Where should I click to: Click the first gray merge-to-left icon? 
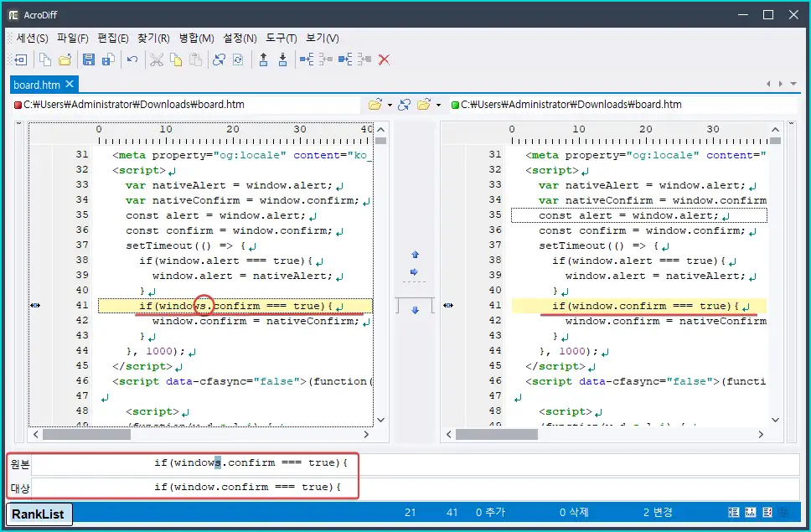(x=326, y=60)
